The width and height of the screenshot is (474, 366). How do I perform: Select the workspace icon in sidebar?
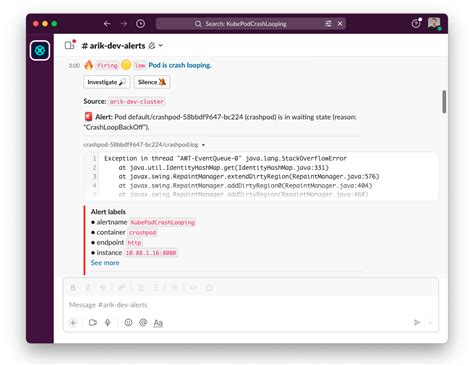40,51
